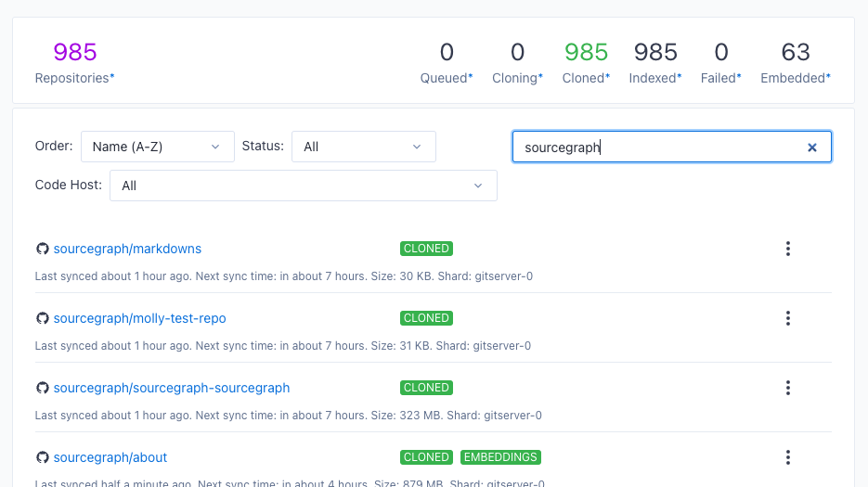The height and width of the screenshot is (487, 868).
Task: Click CLONED badge on sourcegraph/sourcegraph-sourcegraph row
Action: tap(426, 388)
